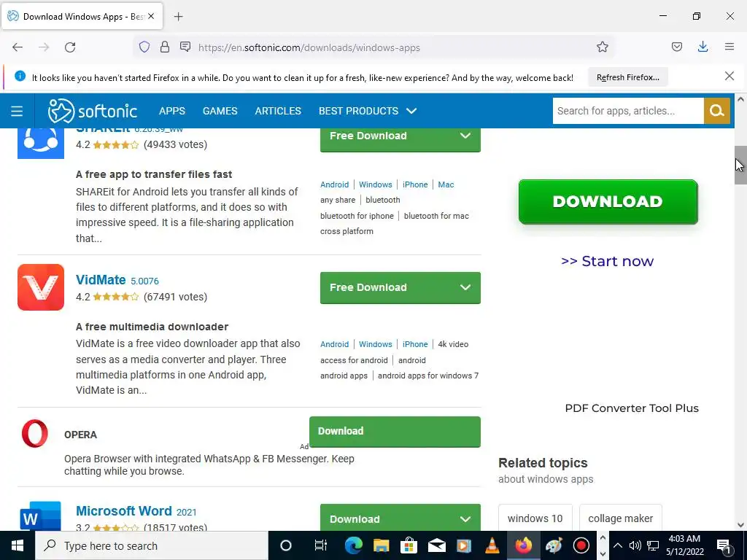The width and height of the screenshot is (747, 560).
Task: Open the collage maker related topic
Action: click(620, 518)
